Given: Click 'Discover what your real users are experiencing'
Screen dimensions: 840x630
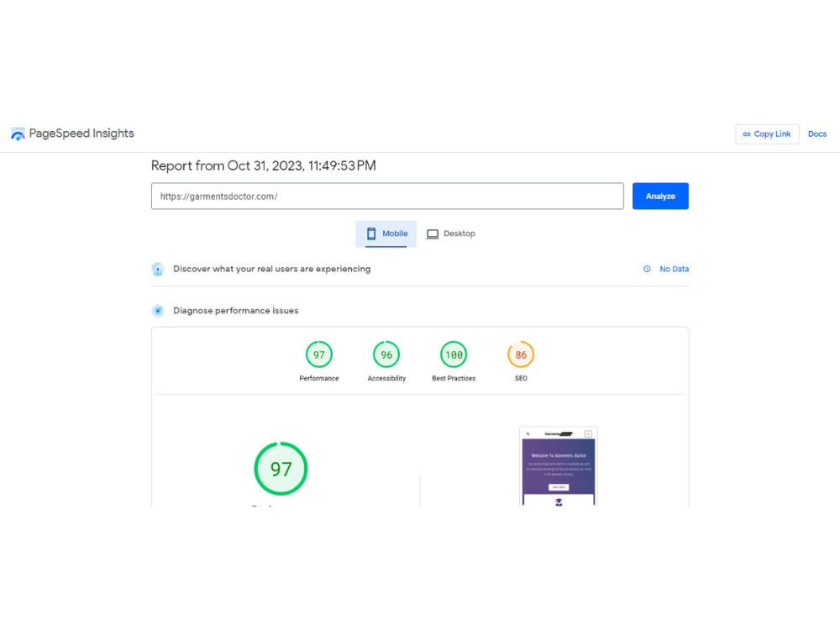Looking at the screenshot, I should point(271,269).
